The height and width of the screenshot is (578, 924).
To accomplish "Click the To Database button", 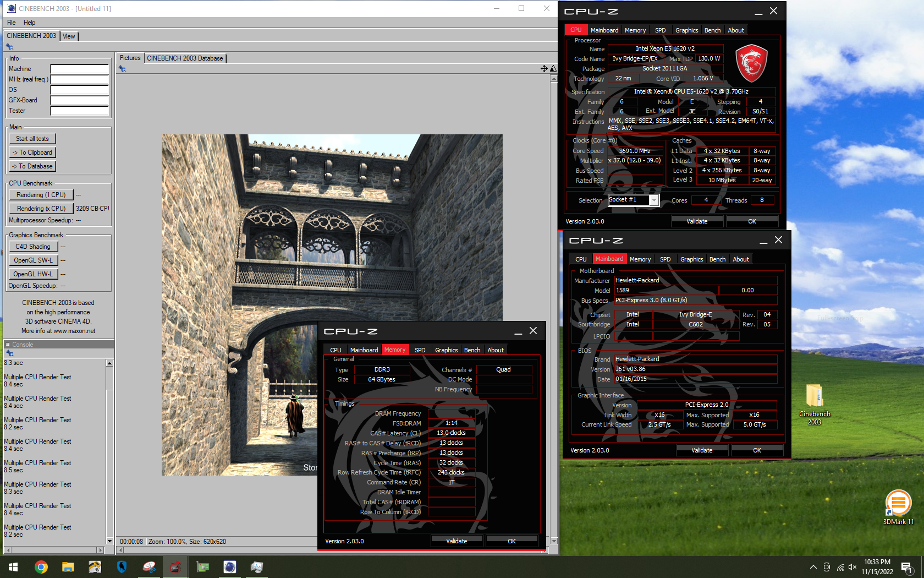I will (x=32, y=166).
